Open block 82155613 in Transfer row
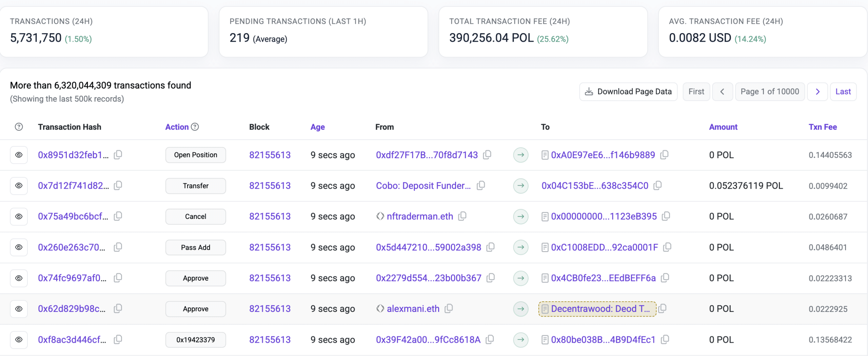The width and height of the screenshot is (868, 356). point(270,186)
